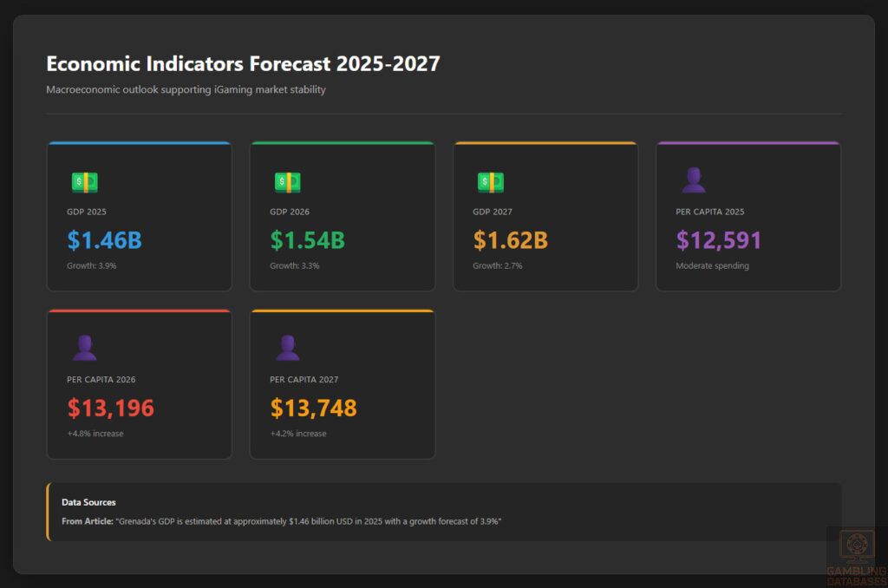Click the purple person icon on Per Capita 2025
The height and width of the screenshot is (588, 888).
point(693,178)
